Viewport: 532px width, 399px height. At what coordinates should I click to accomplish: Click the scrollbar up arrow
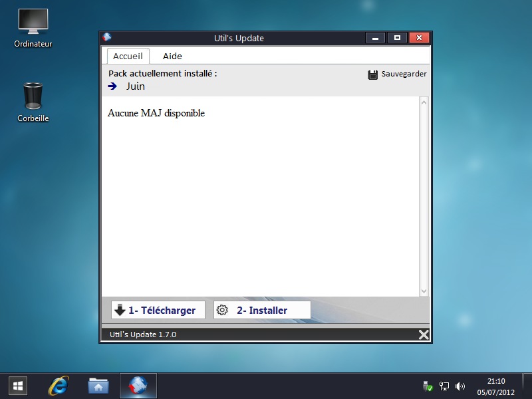click(x=424, y=102)
